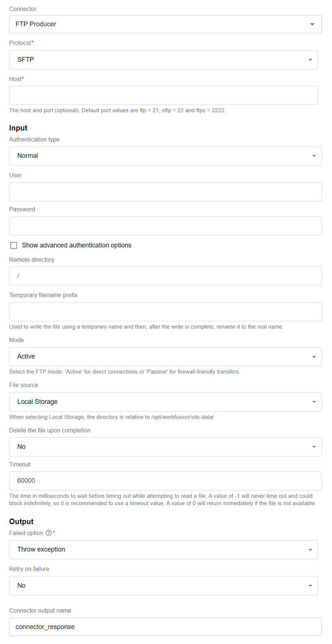Viewport: 332px width, 644px height.
Task: Click the Connector output name field
Action: tap(165, 627)
